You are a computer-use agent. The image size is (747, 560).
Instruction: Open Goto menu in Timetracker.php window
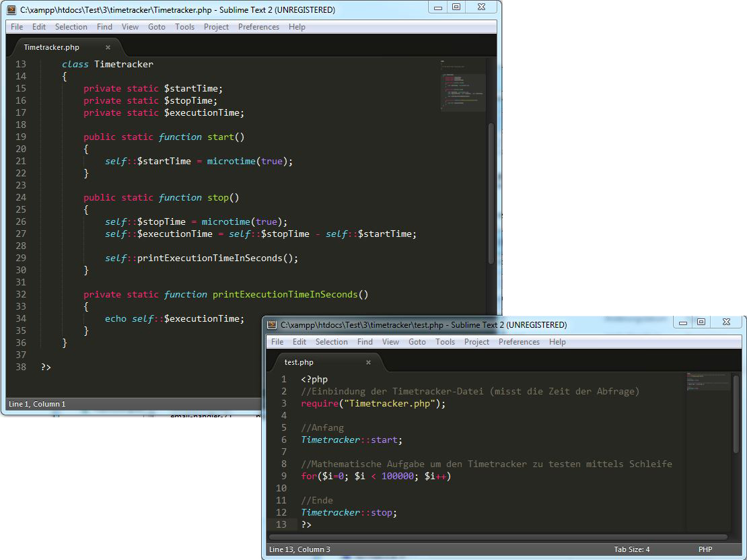[x=156, y=27]
